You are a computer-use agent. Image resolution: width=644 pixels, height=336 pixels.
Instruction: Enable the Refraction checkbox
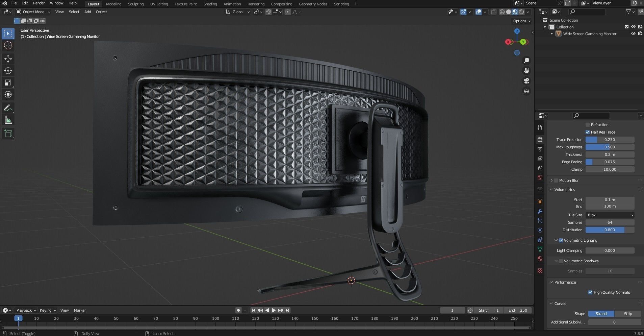point(588,125)
